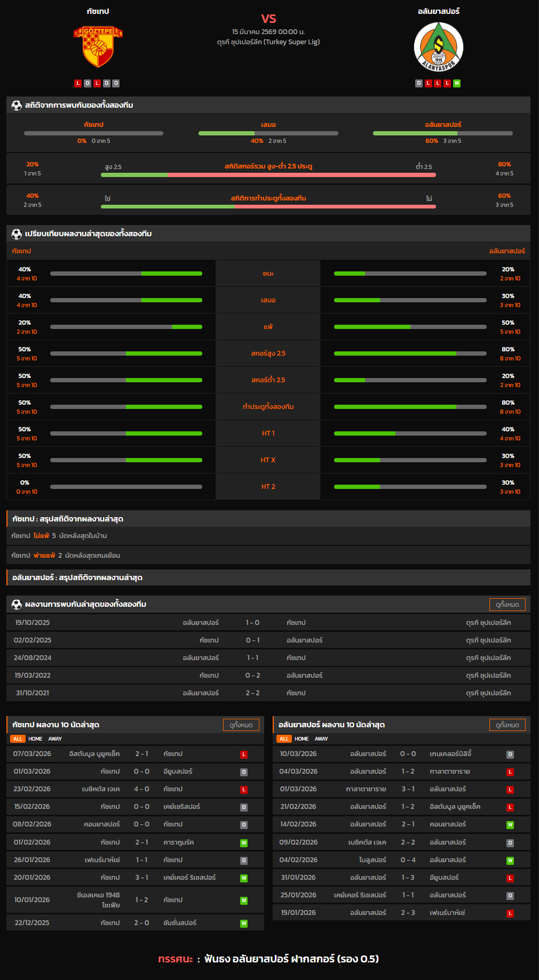Screen dimensions: 539x980
Task: Click the Göztepe team crest logo
Action: [x=98, y=47]
